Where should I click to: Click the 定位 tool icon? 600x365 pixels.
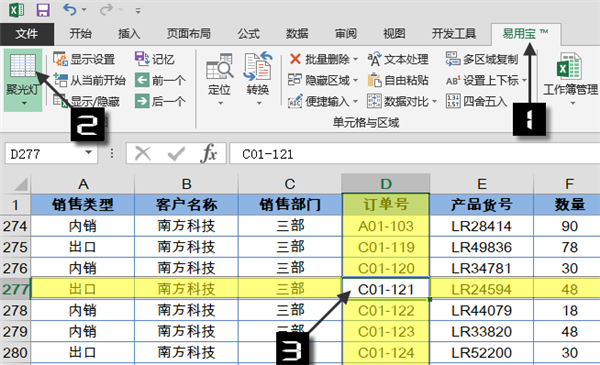pos(219,67)
